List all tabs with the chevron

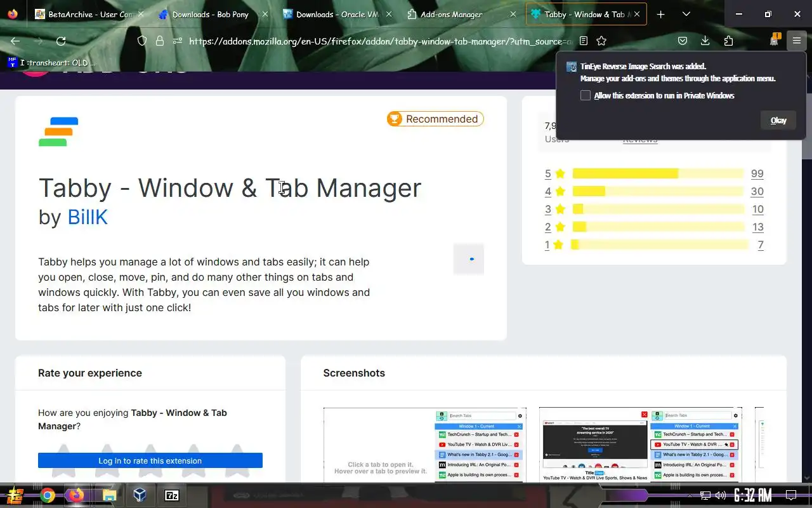(x=686, y=14)
